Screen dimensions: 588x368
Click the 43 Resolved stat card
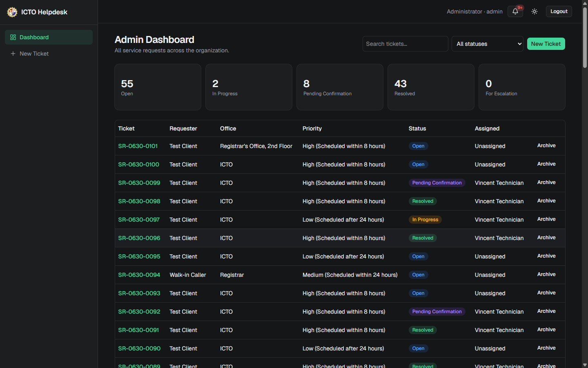tap(431, 87)
